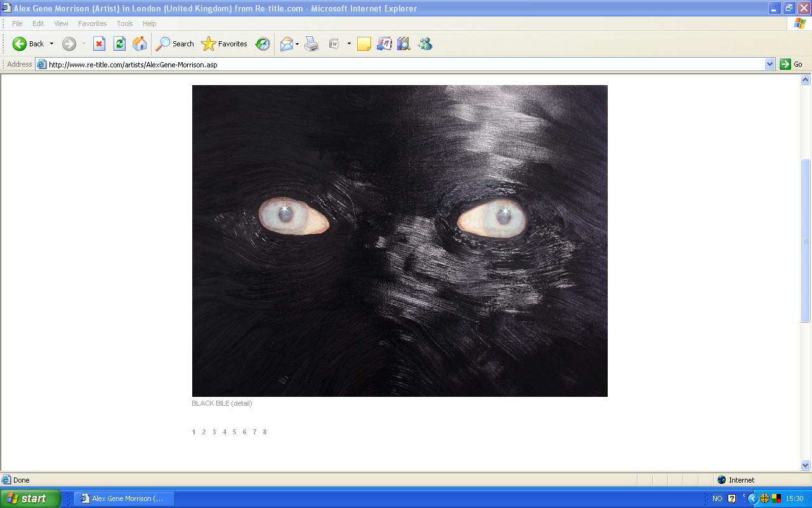The height and width of the screenshot is (508, 812).
Task: Print the page with the printer icon
Action: tap(311, 44)
